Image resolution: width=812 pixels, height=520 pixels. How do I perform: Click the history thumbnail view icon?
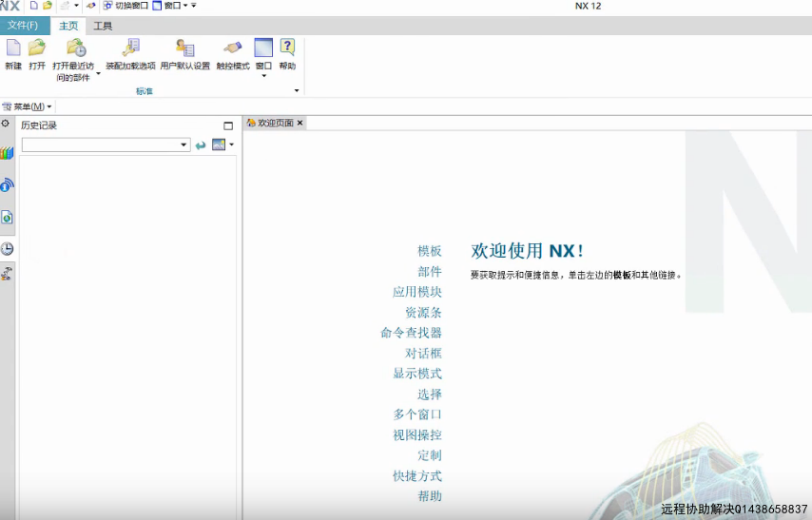[219, 144]
